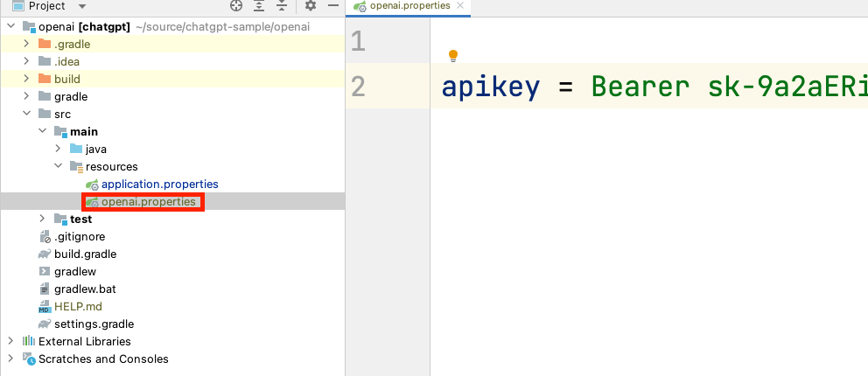868x376 pixels.
Task: Open Project panel gear options
Action: point(311,6)
